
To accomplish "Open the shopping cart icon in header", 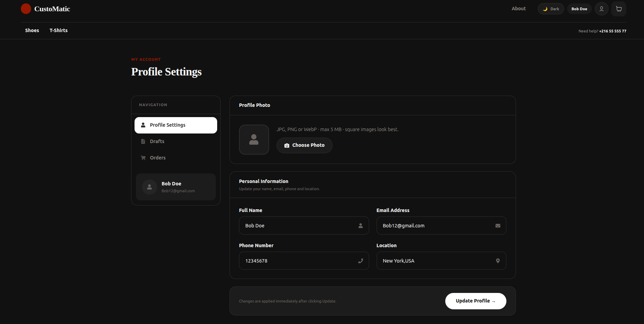I will point(619,9).
